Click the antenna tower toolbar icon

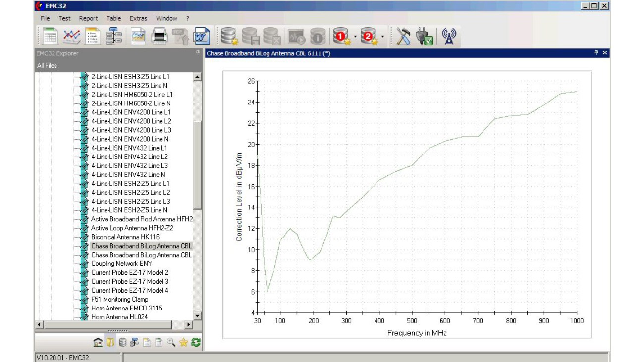click(448, 36)
